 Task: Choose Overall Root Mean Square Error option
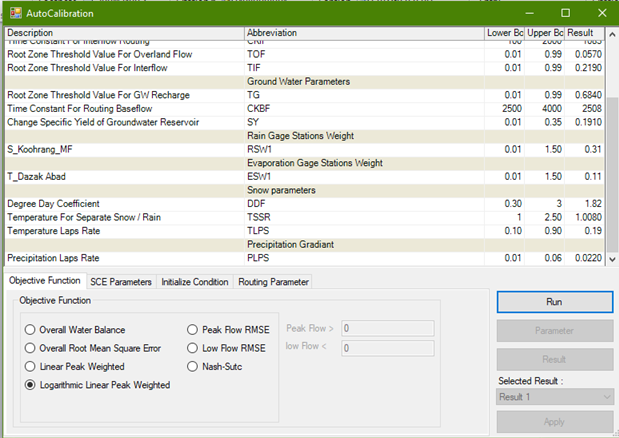tap(31, 348)
